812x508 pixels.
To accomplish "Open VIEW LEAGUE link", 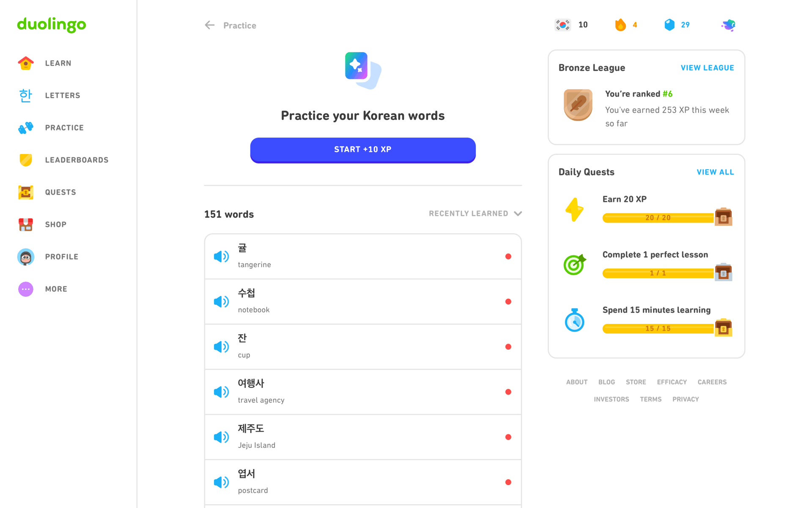I will point(707,68).
